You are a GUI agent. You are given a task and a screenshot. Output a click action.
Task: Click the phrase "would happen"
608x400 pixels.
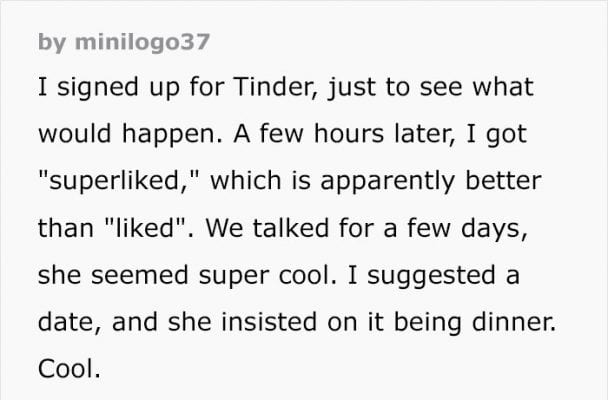pos(112,137)
